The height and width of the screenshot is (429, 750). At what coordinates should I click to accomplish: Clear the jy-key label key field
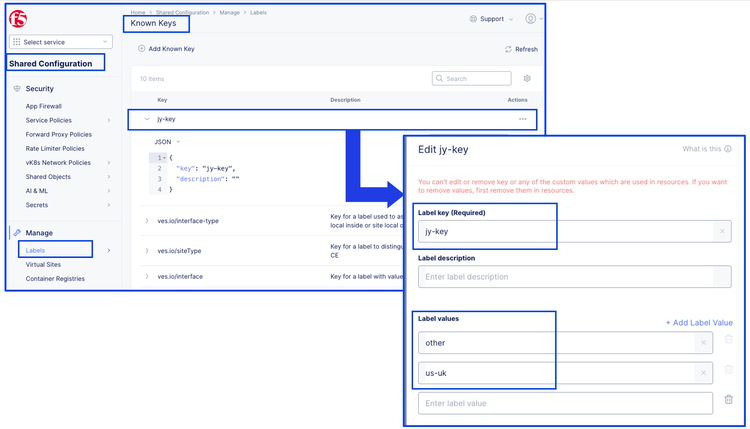pyautogui.click(x=722, y=231)
